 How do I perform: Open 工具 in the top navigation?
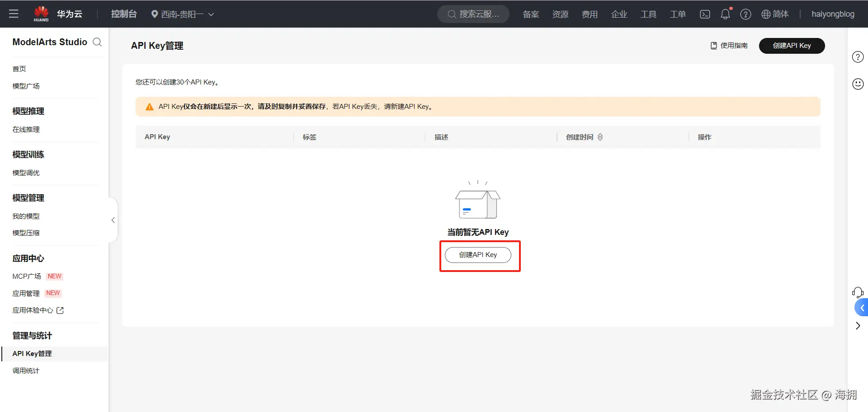[x=648, y=14]
